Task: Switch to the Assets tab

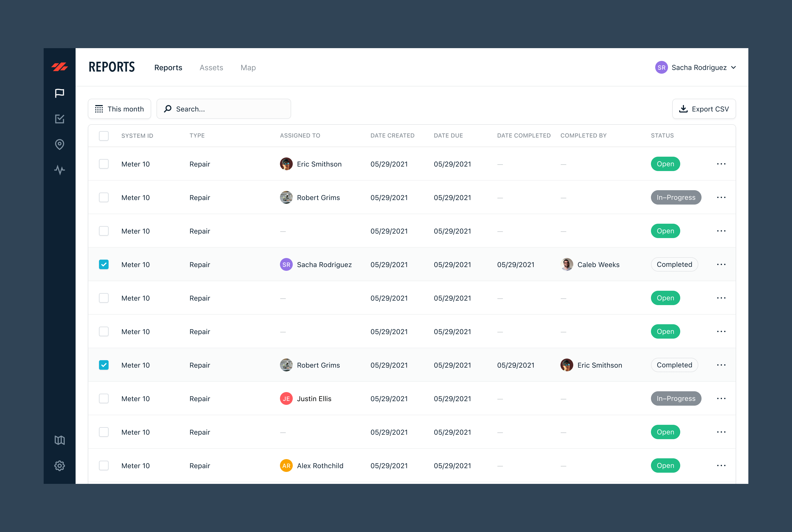Action: click(211, 68)
